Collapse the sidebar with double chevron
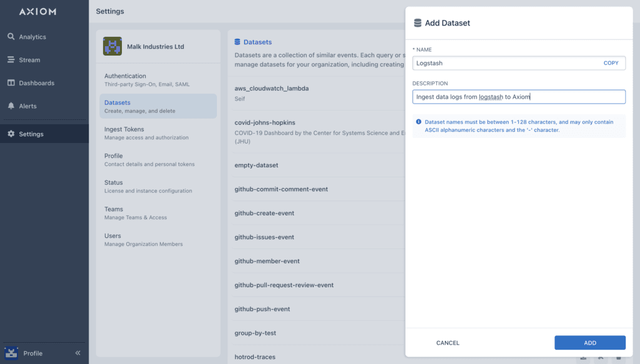This screenshot has height=364, width=640. click(77, 353)
